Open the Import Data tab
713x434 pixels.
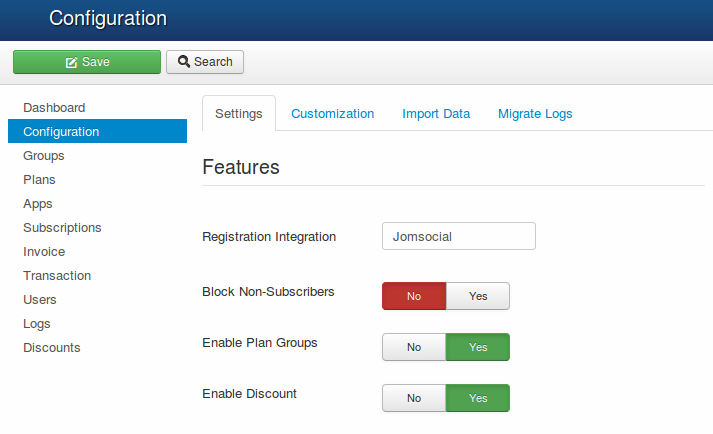tap(436, 114)
